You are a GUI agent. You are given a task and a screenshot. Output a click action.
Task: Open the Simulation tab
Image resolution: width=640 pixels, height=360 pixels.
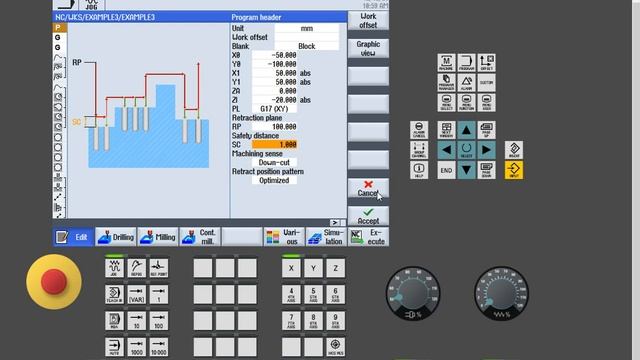pyautogui.click(x=326, y=237)
